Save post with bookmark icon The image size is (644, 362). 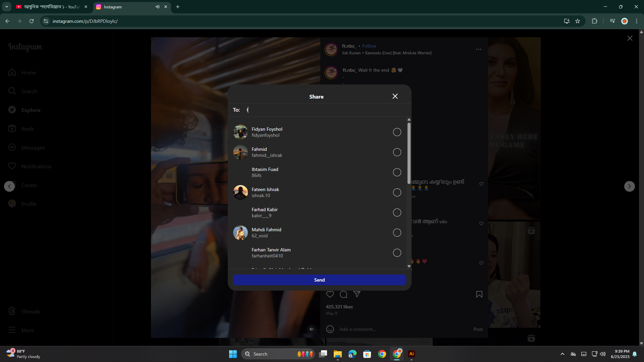coord(479,294)
